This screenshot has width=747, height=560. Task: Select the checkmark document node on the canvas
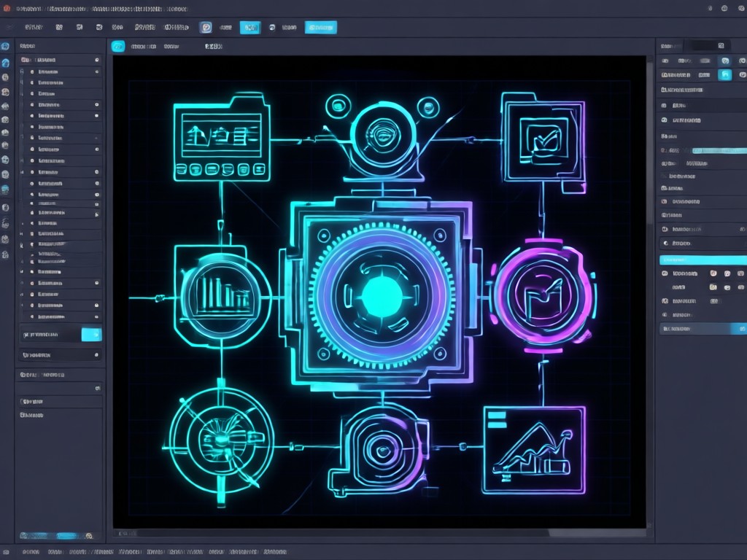pos(543,141)
